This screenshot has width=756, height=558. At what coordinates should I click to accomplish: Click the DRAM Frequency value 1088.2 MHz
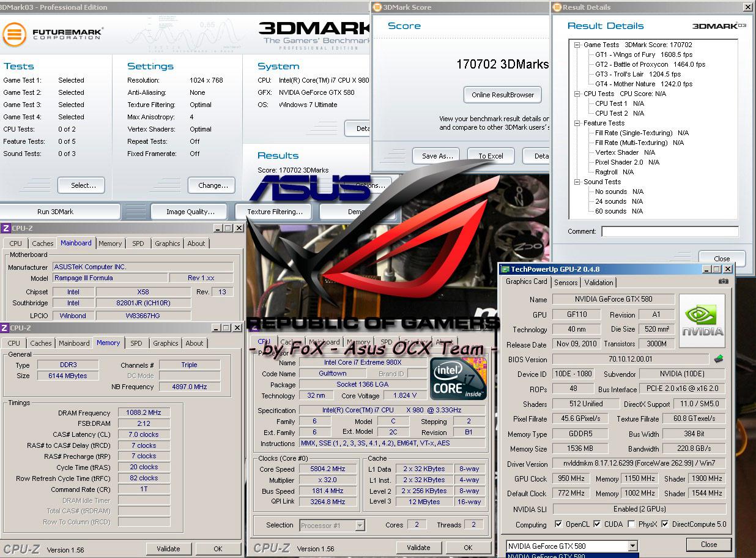pyautogui.click(x=144, y=413)
